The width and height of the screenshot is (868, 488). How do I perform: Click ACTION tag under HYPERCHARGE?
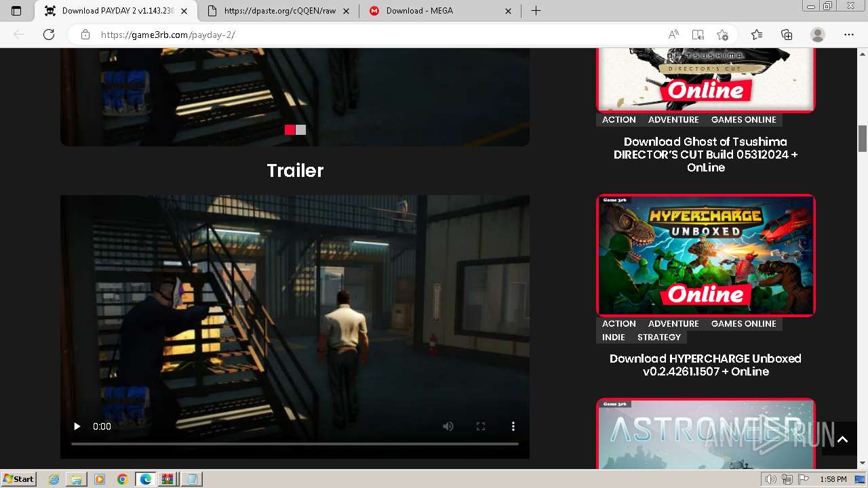coord(619,323)
